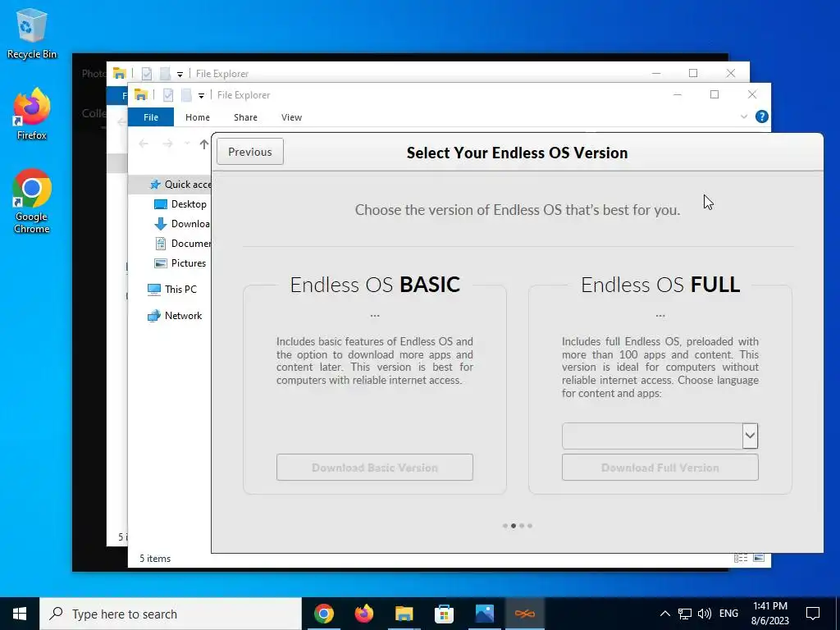
Task: Click ENG language indicator in tray
Action: tap(728, 614)
